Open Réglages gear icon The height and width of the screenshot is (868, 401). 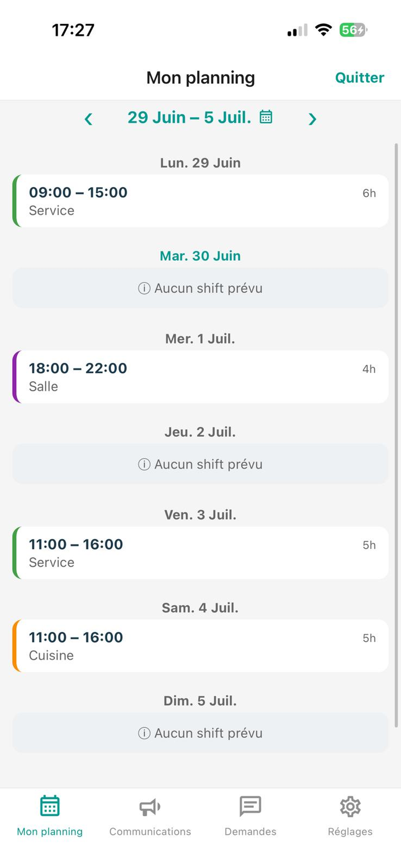pyautogui.click(x=350, y=806)
